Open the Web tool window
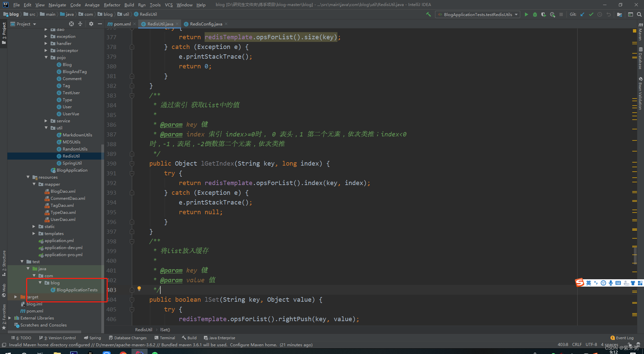 (4, 290)
